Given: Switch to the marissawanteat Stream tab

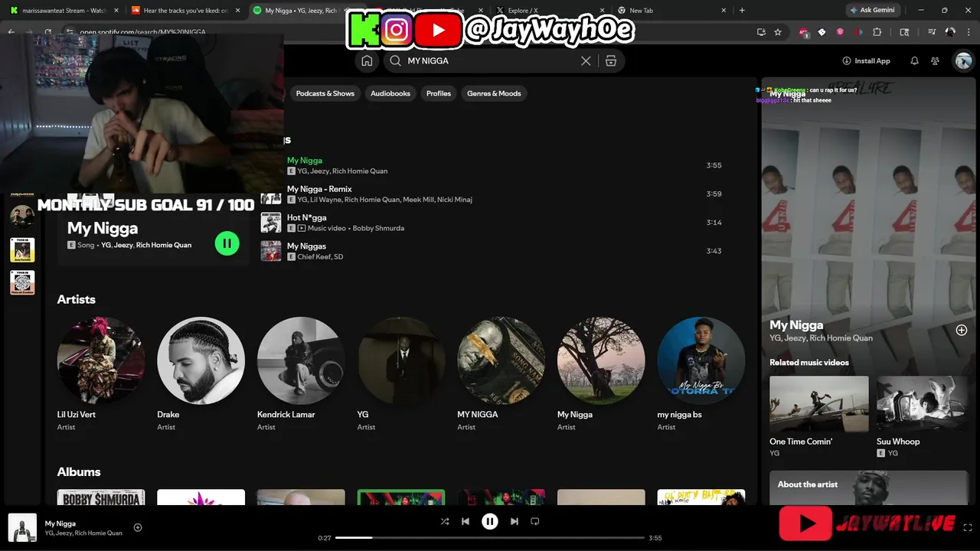Looking at the screenshot, I should [x=63, y=11].
